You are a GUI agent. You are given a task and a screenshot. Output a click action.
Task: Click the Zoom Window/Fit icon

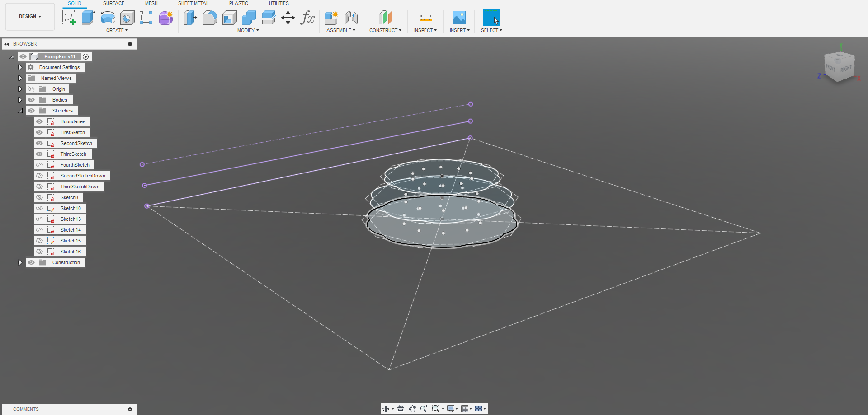(x=436, y=409)
